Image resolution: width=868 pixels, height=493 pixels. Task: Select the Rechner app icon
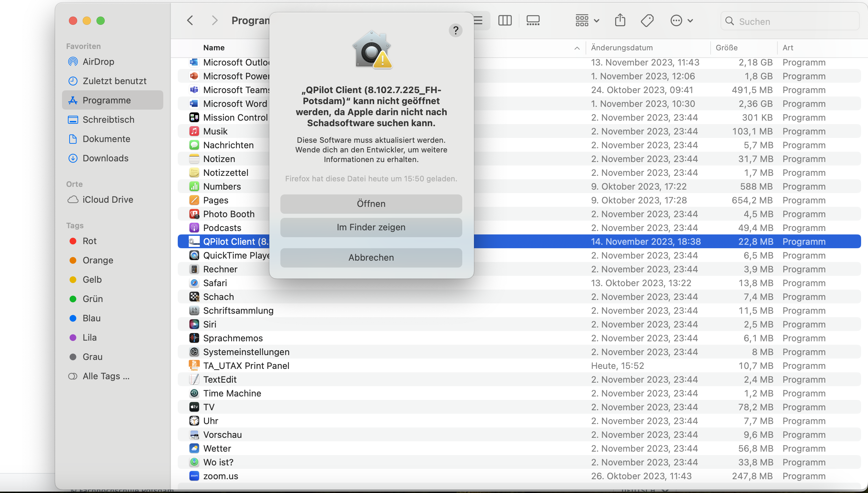194,269
